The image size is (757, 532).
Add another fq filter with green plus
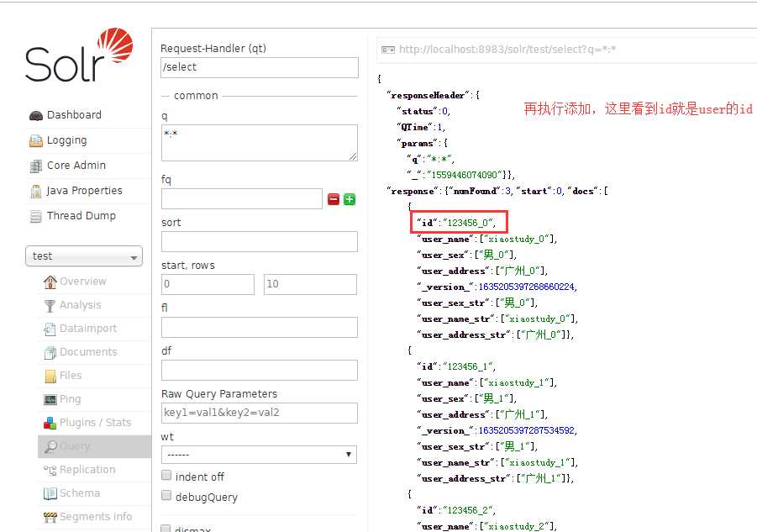[350, 199]
